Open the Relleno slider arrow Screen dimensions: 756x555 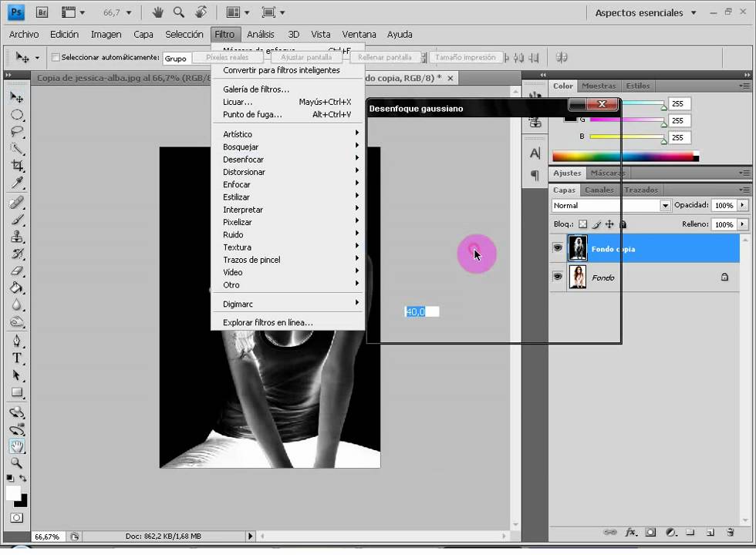[742, 224]
